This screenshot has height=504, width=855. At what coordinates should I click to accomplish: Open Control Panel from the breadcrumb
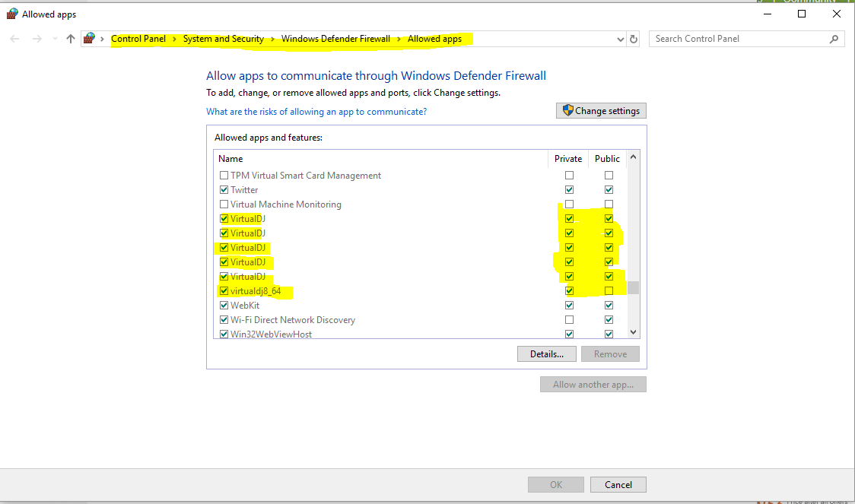pos(138,39)
